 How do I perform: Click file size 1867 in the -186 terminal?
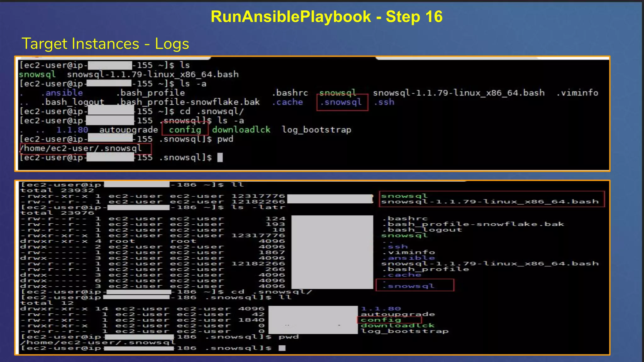point(272,253)
